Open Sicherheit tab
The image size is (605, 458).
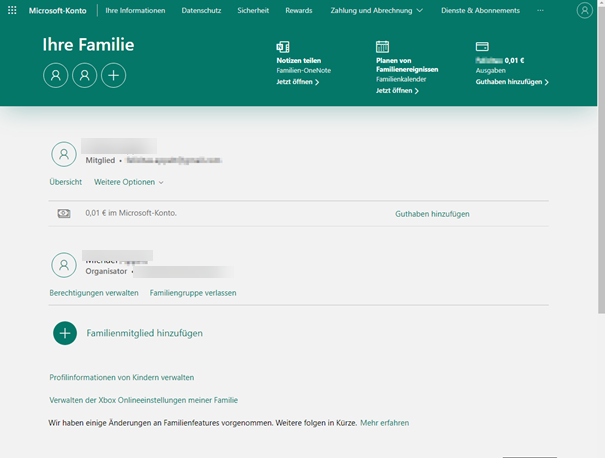click(253, 10)
